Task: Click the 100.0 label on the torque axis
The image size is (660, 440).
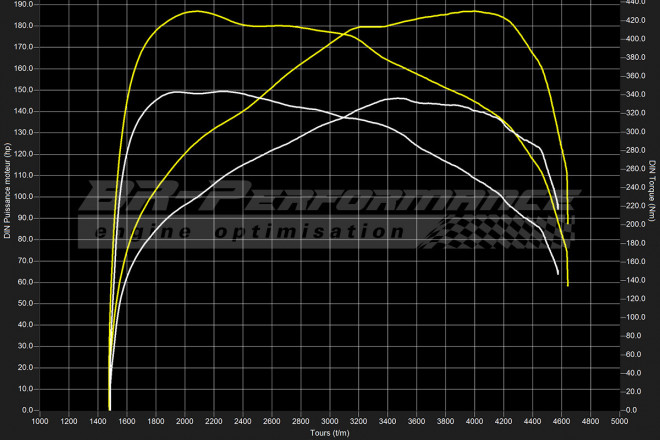Action: pyautogui.click(x=636, y=318)
